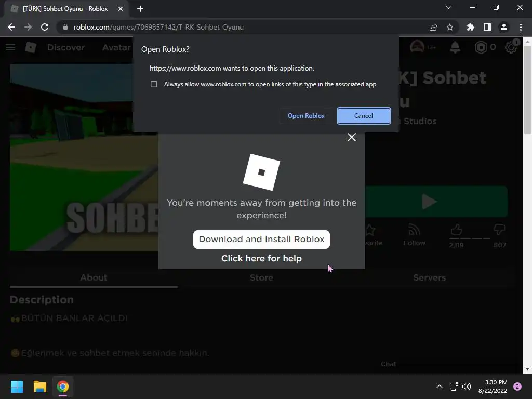Switch to the Servers tab
The height and width of the screenshot is (399, 532).
click(429, 277)
